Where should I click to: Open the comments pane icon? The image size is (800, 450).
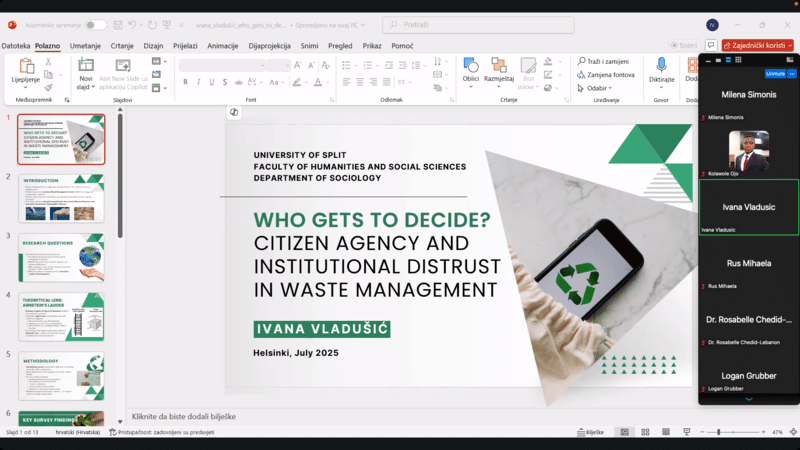[711, 45]
